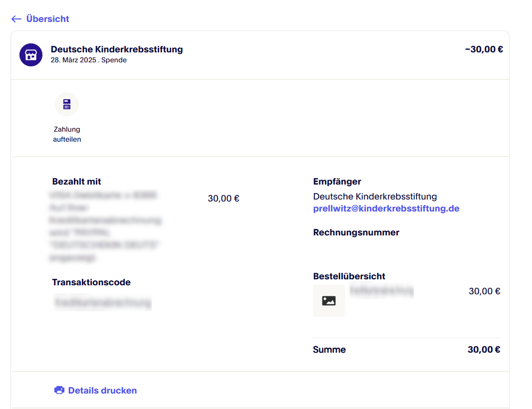Click the 'Rechnungsnummer' heading

tap(356, 232)
